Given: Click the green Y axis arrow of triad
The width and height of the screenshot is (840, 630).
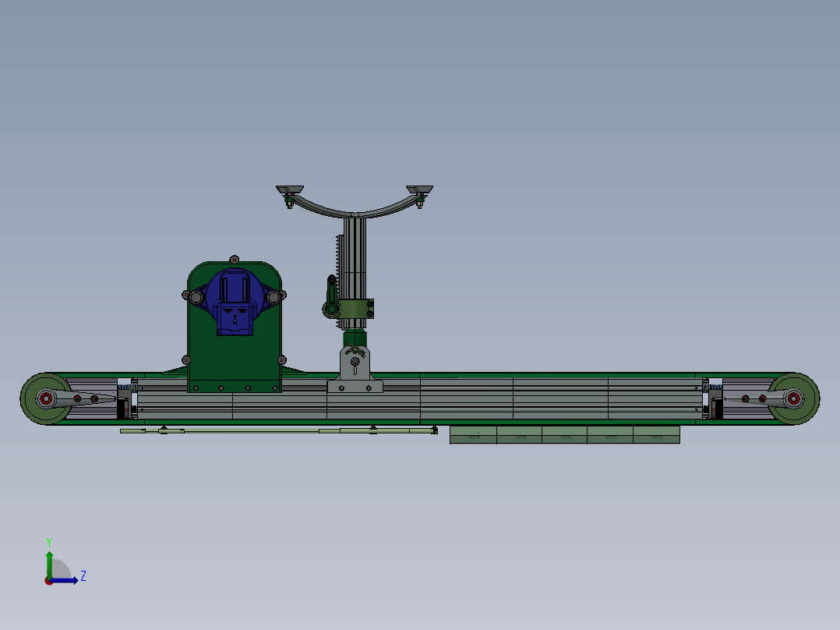Looking at the screenshot, I should pyautogui.click(x=49, y=565).
